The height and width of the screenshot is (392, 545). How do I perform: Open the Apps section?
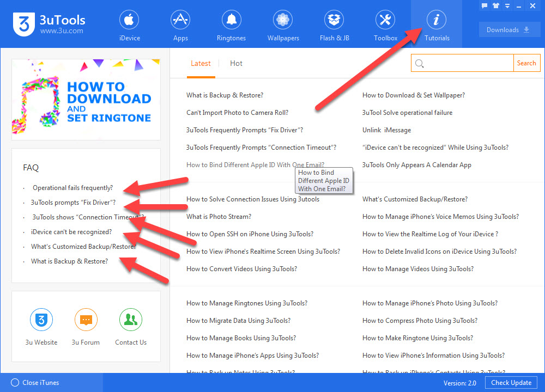coord(180,26)
